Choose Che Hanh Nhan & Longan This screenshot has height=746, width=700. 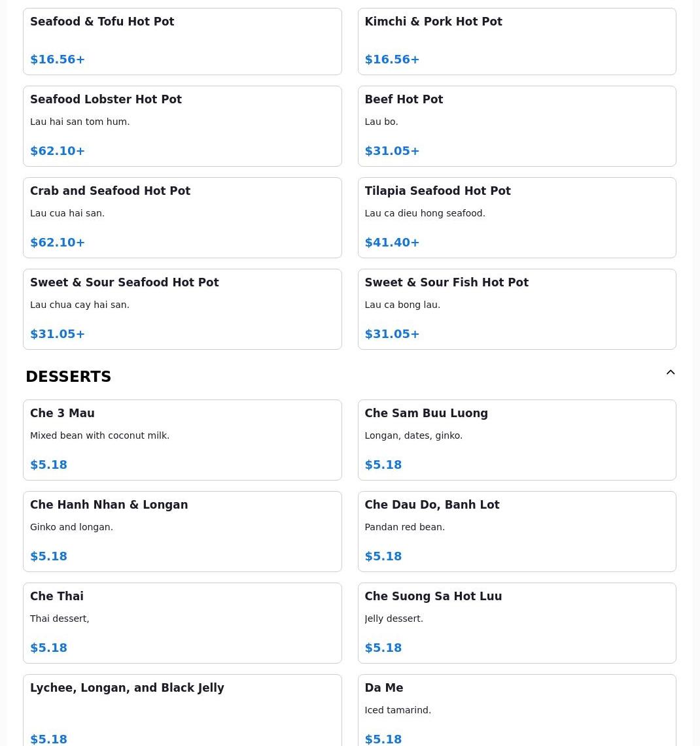tap(183, 532)
